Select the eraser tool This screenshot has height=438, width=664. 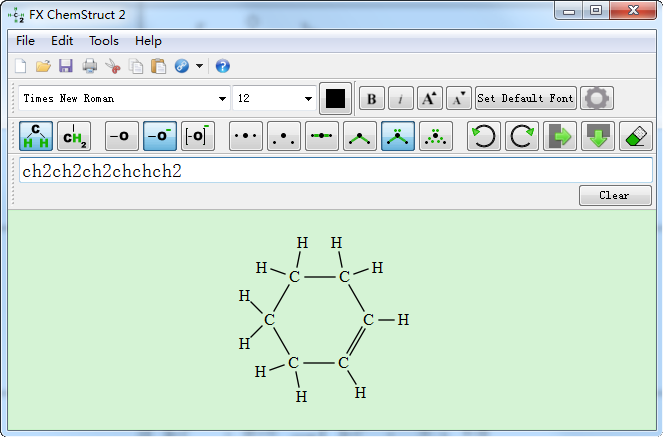(x=636, y=136)
